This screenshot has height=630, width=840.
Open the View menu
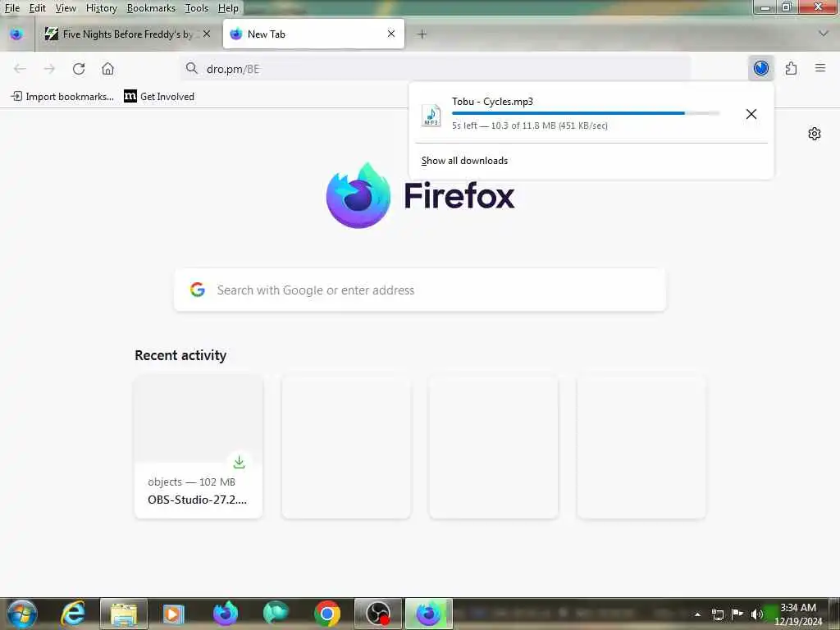pyautogui.click(x=66, y=8)
